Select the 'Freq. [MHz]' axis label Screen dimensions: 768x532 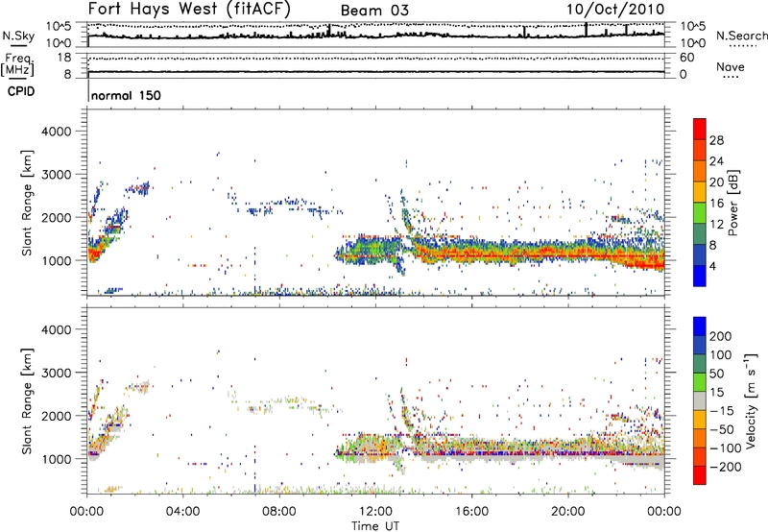pyautogui.click(x=17, y=64)
